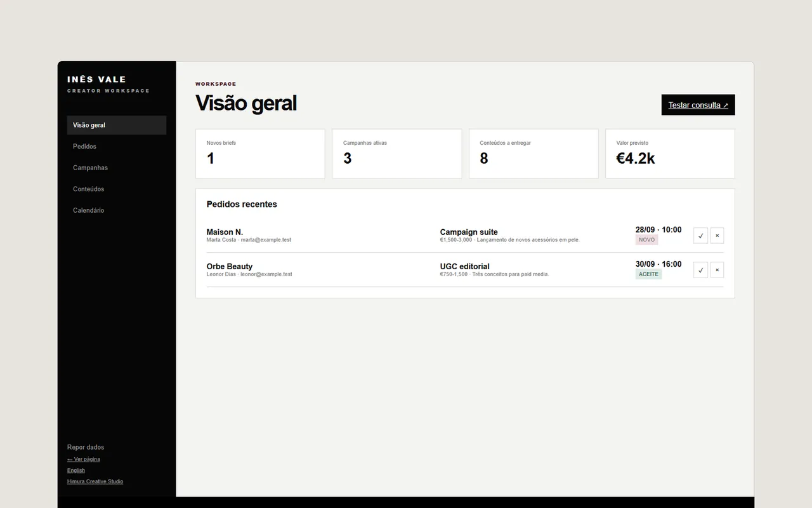The image size is (812, 508).
Task: Click the Pedidos recentes heading
Action: 242,204
